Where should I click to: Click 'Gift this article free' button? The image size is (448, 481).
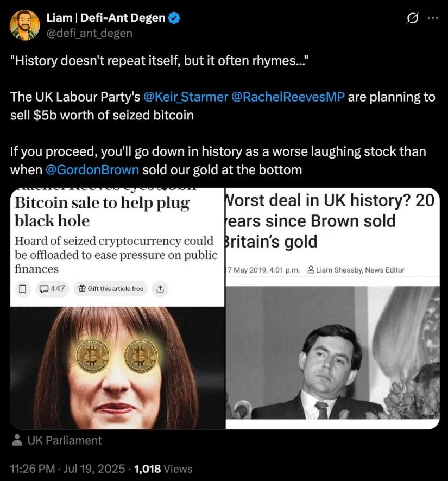click(x=111, y=289)
